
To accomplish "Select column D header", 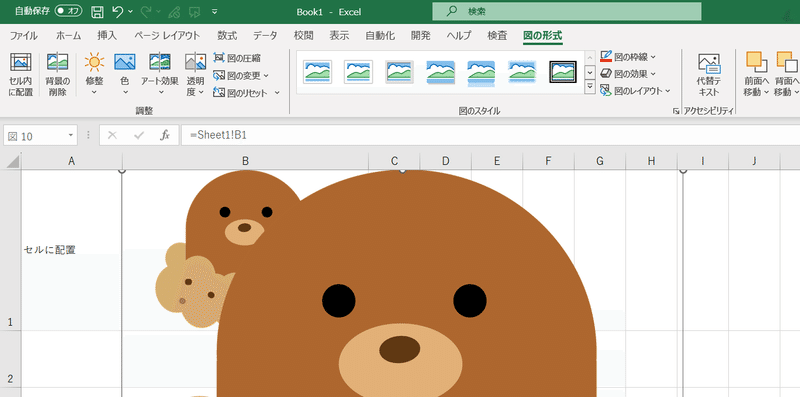I will [445, 161].
